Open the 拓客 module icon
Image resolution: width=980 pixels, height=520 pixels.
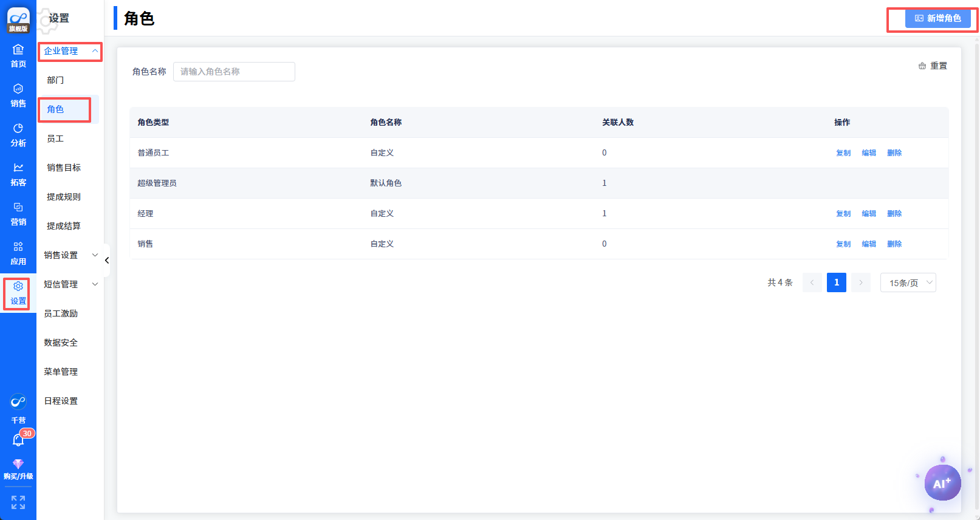tap(18, 174)
